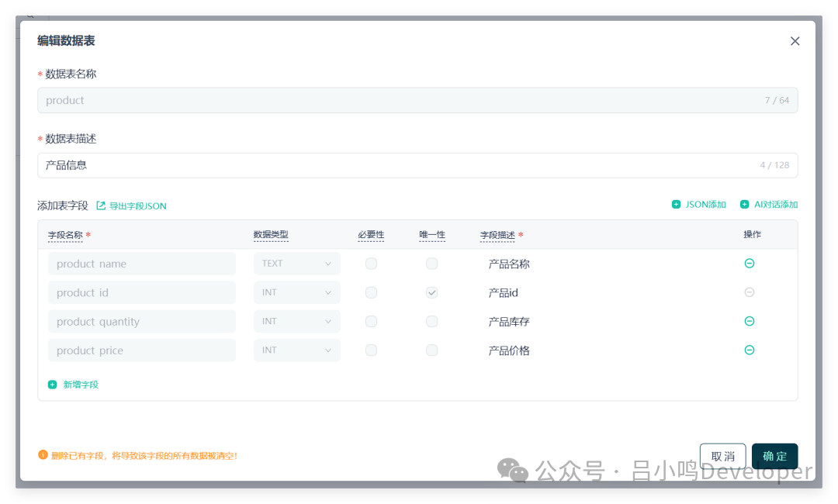Toggle 必要性 checkbox for product price
838x504 pixels.
click(371, 350)
